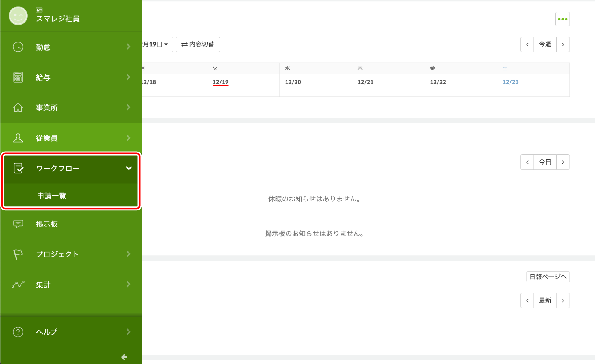Open the three-dot options menu

click(562, 19)
